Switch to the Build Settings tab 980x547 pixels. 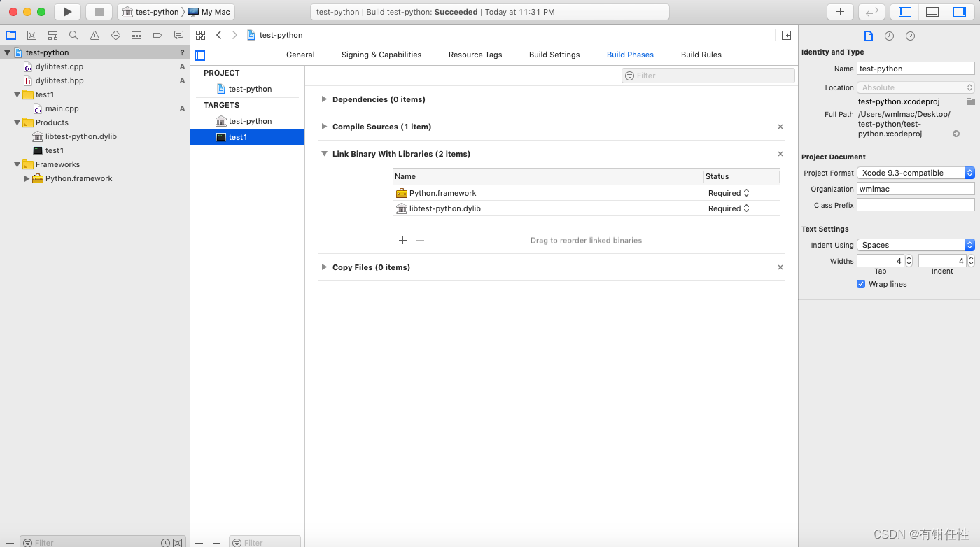[554, 55]
